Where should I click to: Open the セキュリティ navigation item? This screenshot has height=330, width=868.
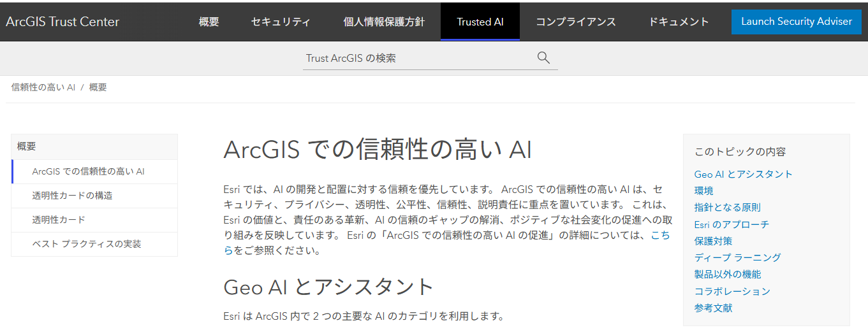tap(281, 22)
